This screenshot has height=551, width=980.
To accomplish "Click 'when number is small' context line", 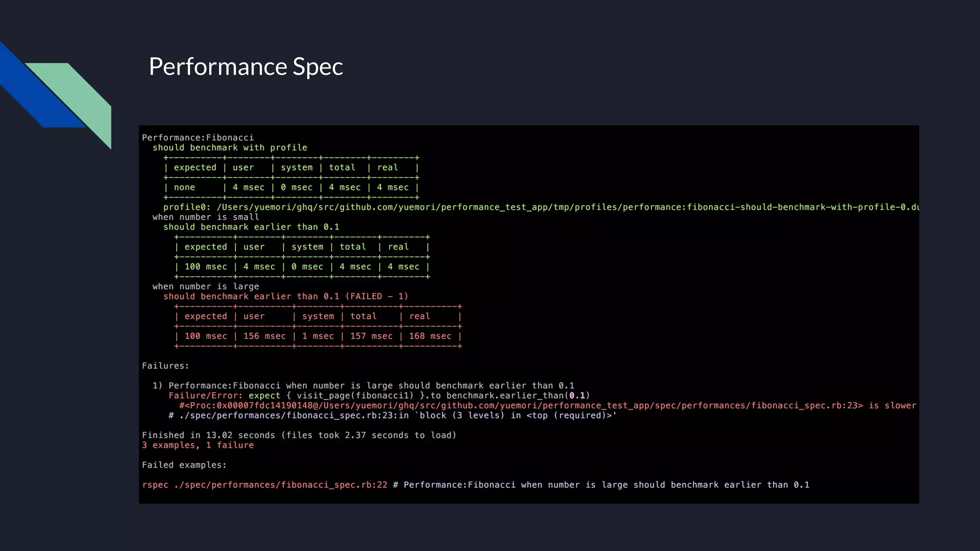I will pyautogui.click(x=206, y=217).
